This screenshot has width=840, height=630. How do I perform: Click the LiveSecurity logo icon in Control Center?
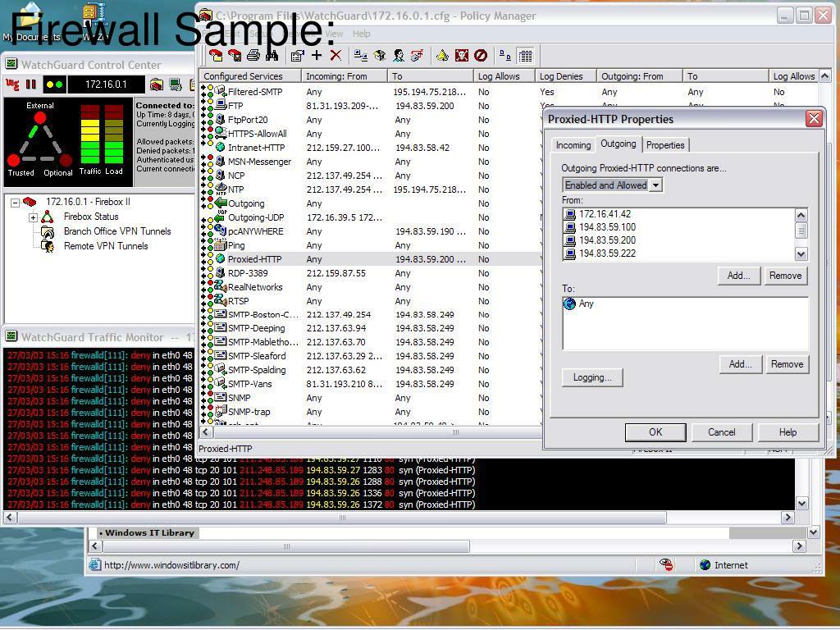(x=12, y=84)
